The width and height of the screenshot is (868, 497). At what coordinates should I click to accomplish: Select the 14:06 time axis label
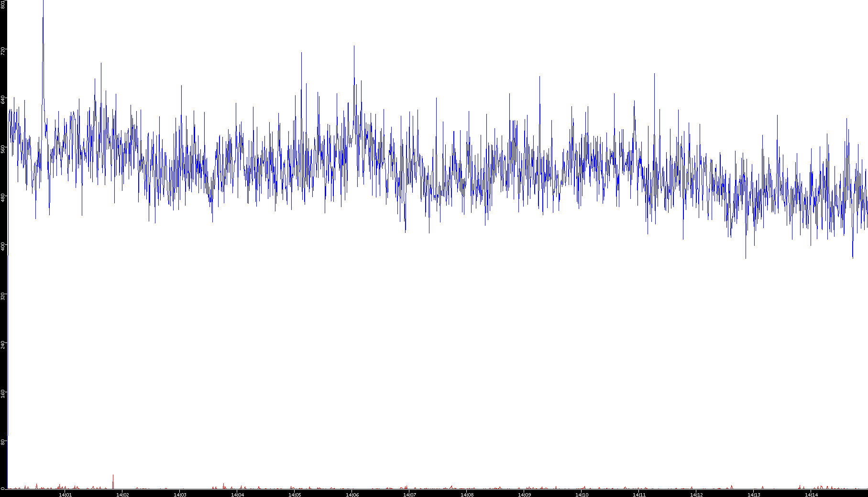click(x=352, y=494)
